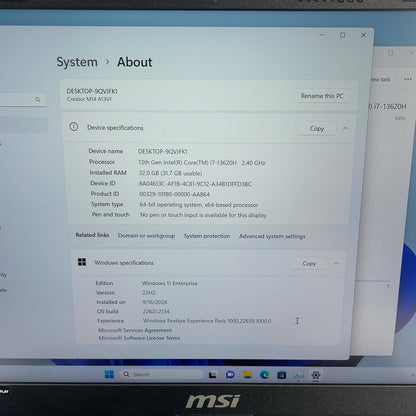
Task: Copy the Windows specifications
Action: click(x=309, y=263)
